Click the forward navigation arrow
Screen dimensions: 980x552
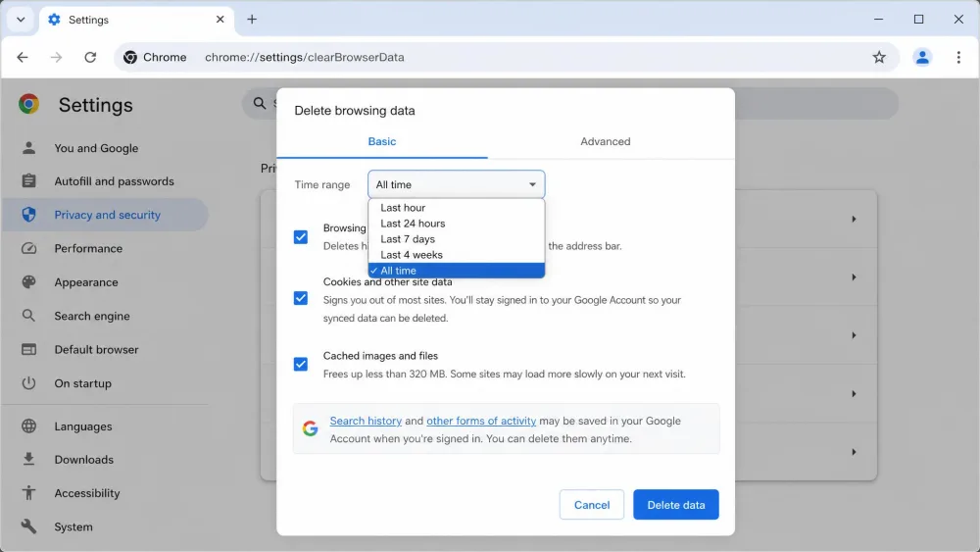pos(56,58)
